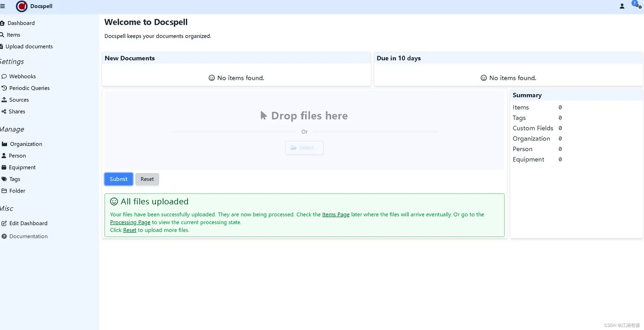Image resolution: width=644 pixels, height=330 pixels.
Task: Click the Submit button
Action: click(x=119, y=179)
